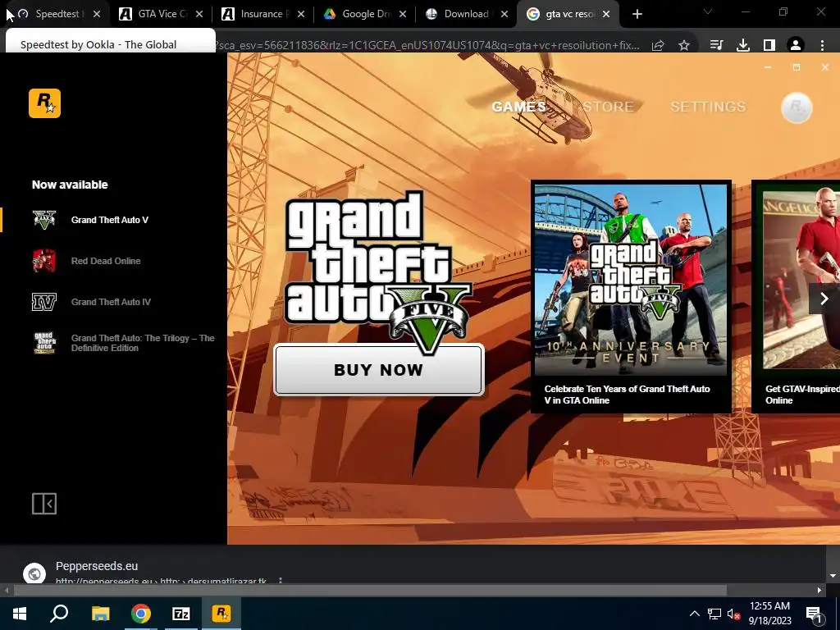
Task: Share this page via the Chrome share icon
Action: coord(658,46)
